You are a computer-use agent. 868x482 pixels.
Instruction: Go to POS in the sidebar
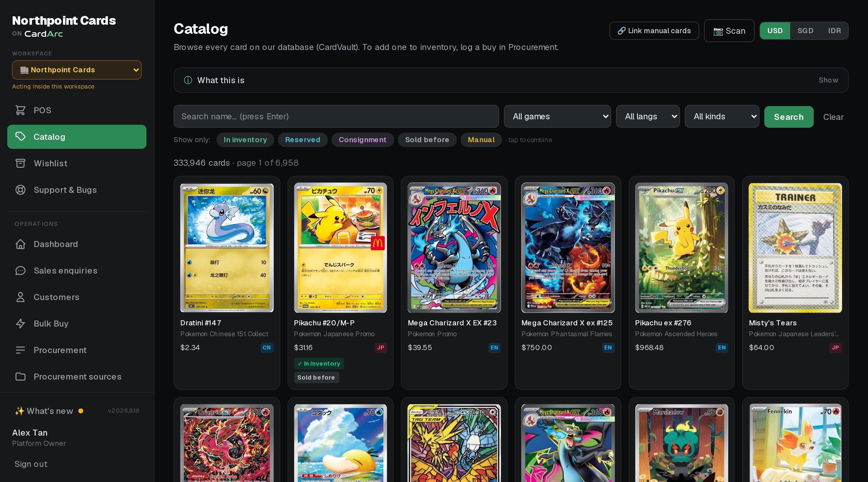pyautogui.click(x=77, y=110)
